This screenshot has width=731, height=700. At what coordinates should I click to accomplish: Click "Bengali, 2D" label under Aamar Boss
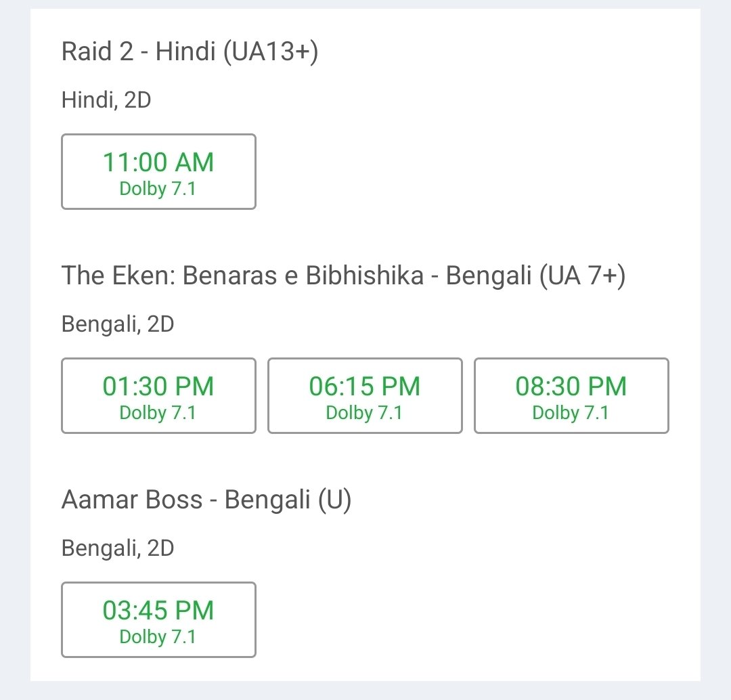pos(118,548)
